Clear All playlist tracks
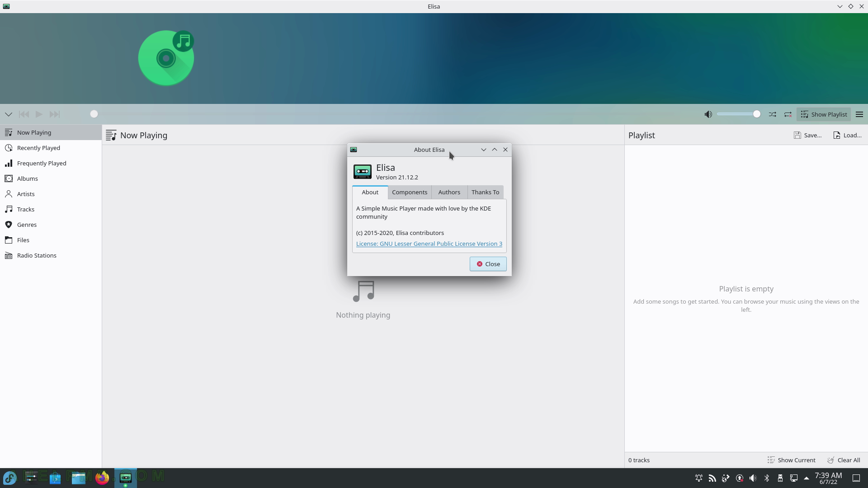 pos(844,460)
